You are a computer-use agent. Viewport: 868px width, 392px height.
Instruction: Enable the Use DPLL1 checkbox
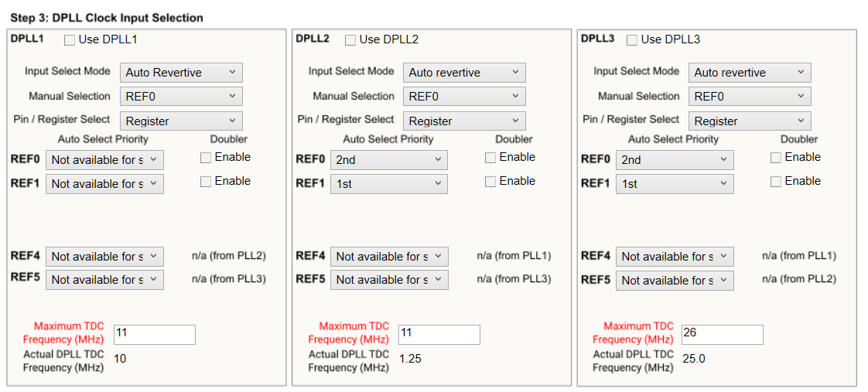(x=70, y=39)
